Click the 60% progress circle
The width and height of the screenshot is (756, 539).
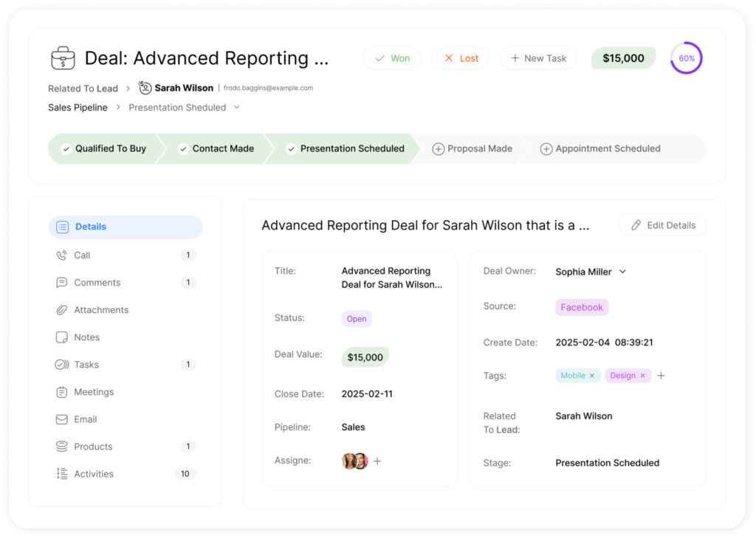coord(686,58)
